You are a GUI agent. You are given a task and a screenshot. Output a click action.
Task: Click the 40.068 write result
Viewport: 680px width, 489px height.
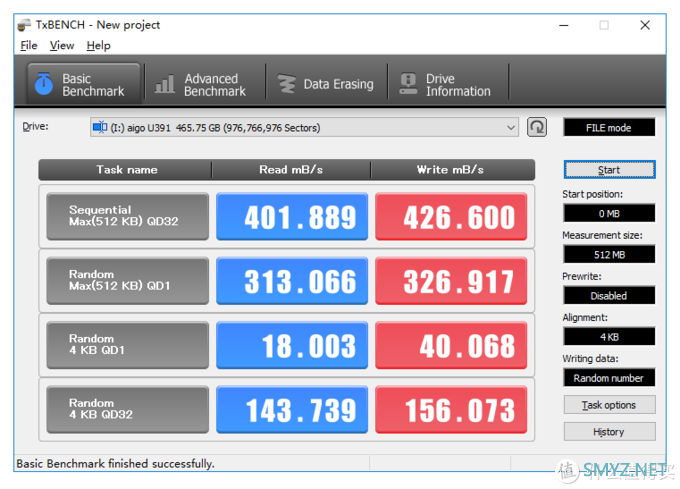click(451, 345)
